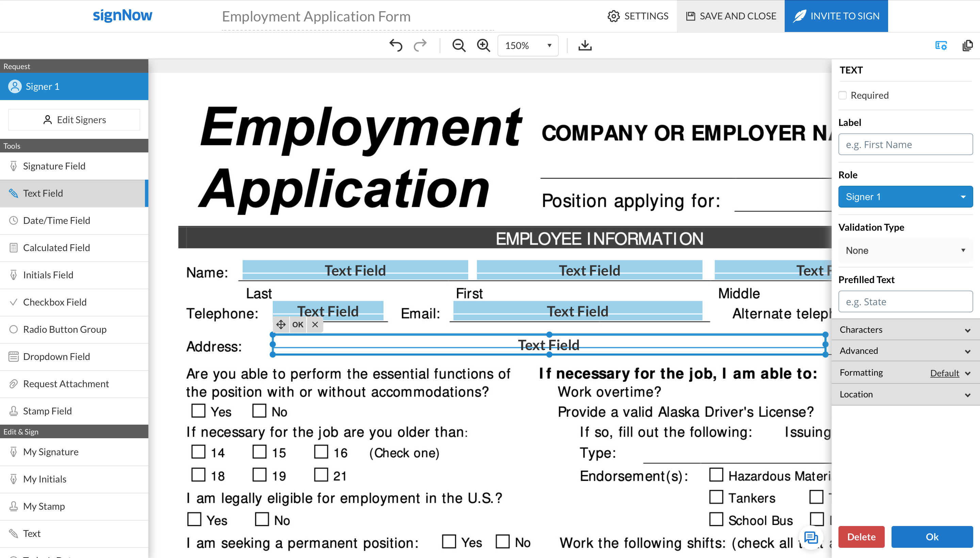This screenshot has width=980, height=558.
Task: Open the 150% zoom dropdown
Action: point(528,46)
